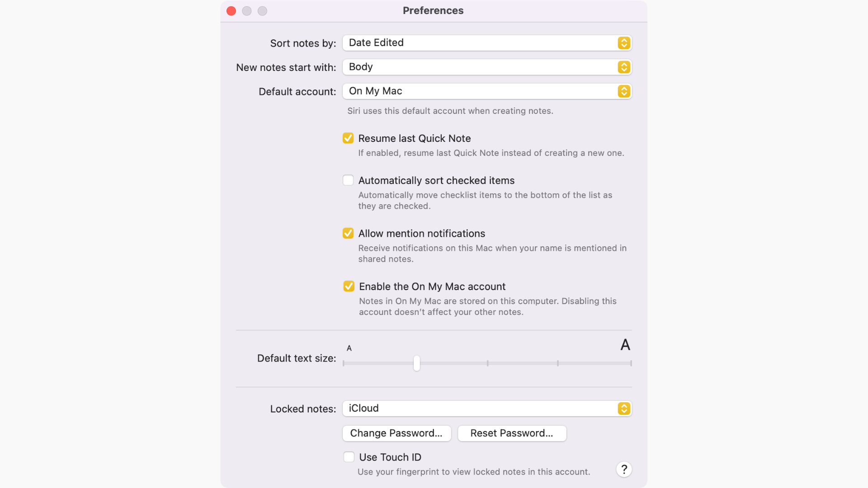Click the help question mark button
The image size is (868, 488).
point(624,469)
